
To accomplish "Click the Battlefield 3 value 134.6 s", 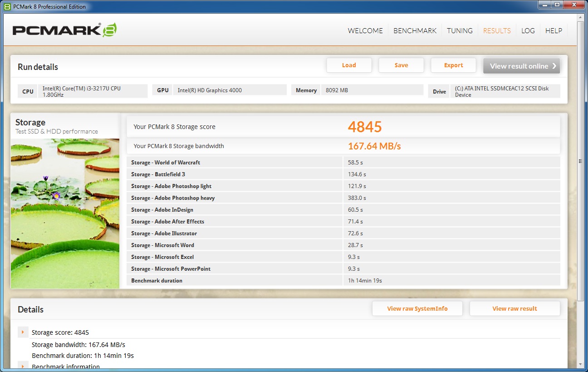I will click(x=357, y=174).
